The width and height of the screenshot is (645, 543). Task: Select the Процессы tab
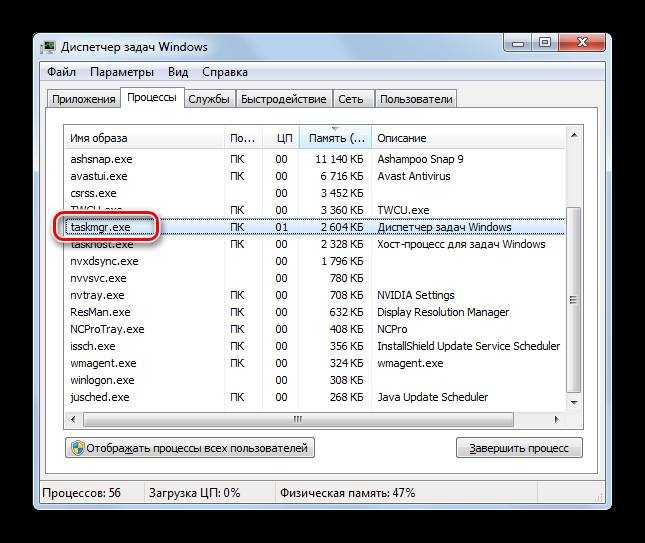click(x=152, y=97)
